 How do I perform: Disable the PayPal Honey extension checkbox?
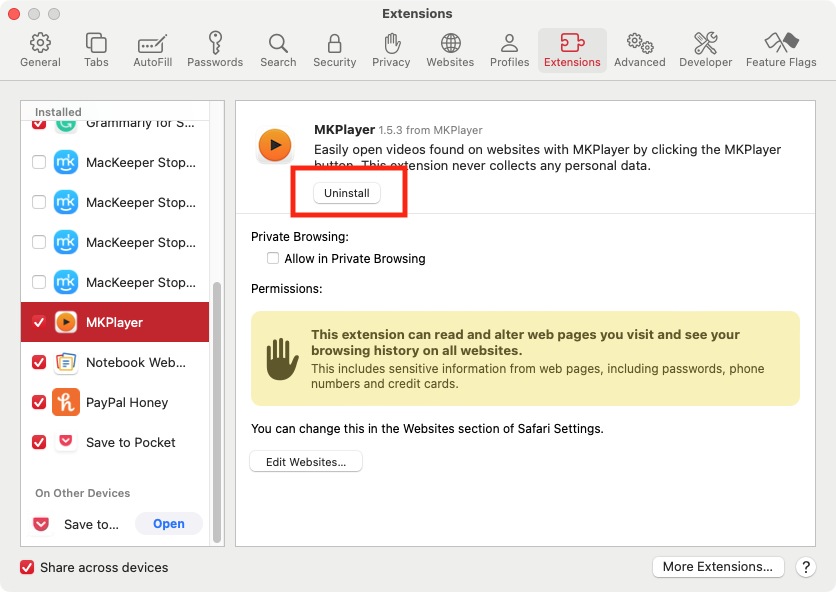(39, 402)
